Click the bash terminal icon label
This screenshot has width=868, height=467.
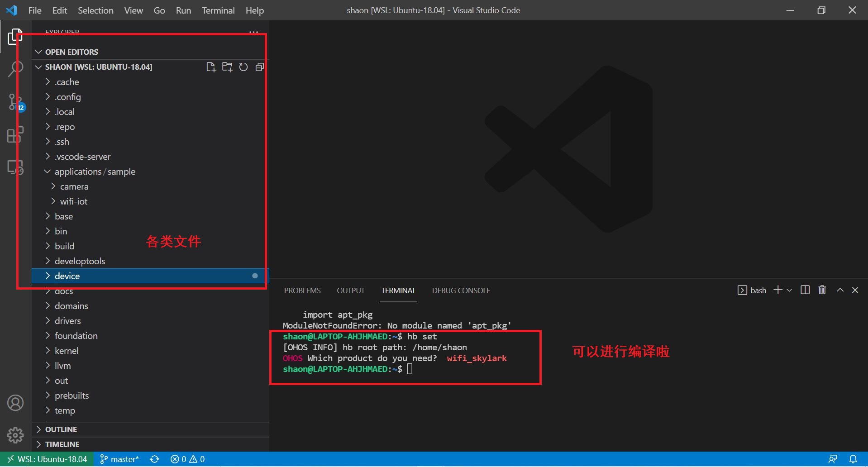coord(752,290)
